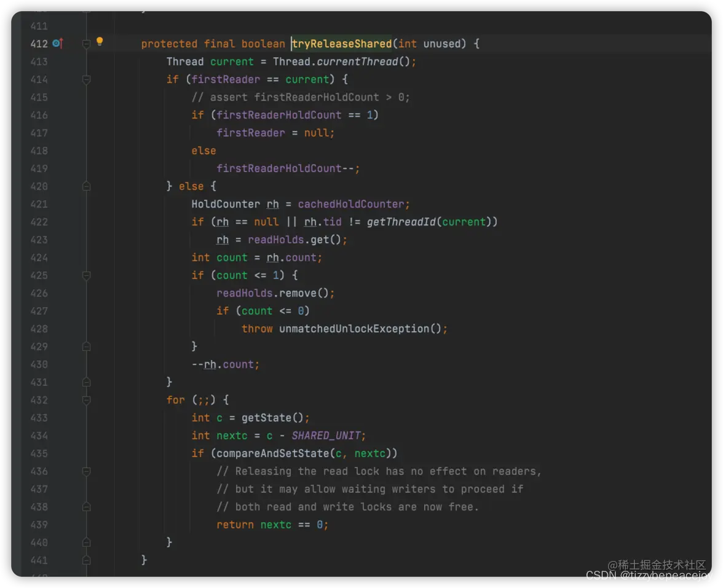Click the 'unused' parameter name

click(x=441, y=44)
